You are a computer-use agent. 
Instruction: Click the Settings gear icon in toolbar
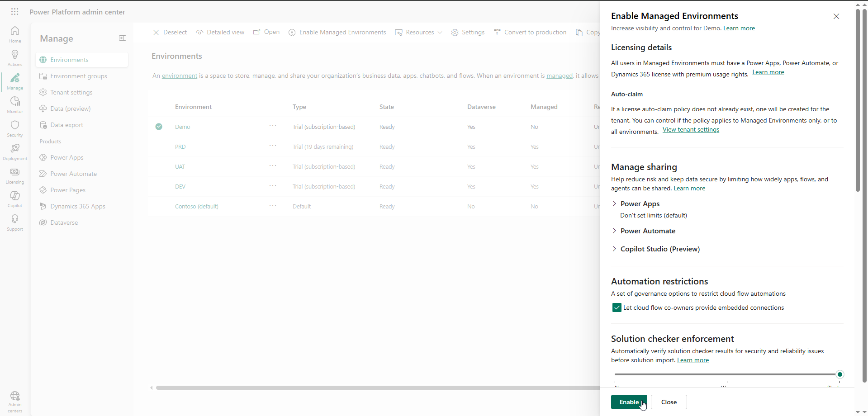point(455,33)
